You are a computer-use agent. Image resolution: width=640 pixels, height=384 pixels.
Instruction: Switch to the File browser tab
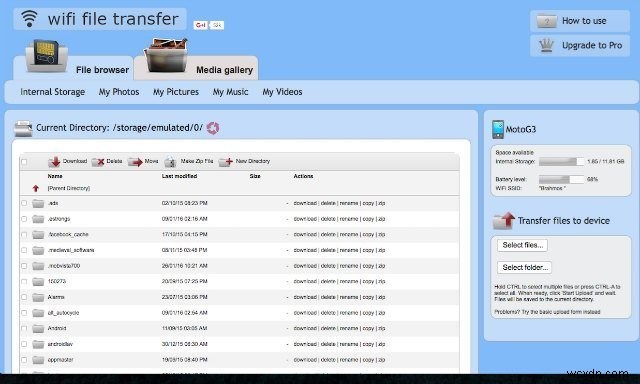pos(73,68)
